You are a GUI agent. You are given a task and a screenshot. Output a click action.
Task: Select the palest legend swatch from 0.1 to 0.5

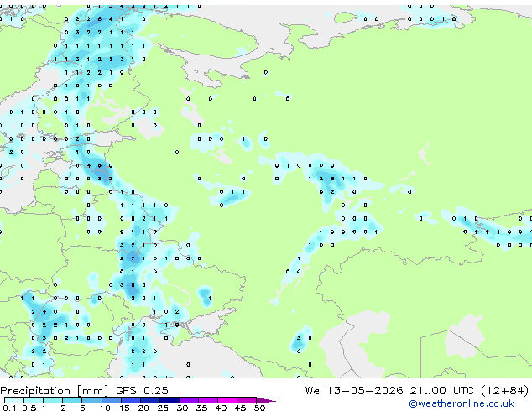click(x=14, y=400)
